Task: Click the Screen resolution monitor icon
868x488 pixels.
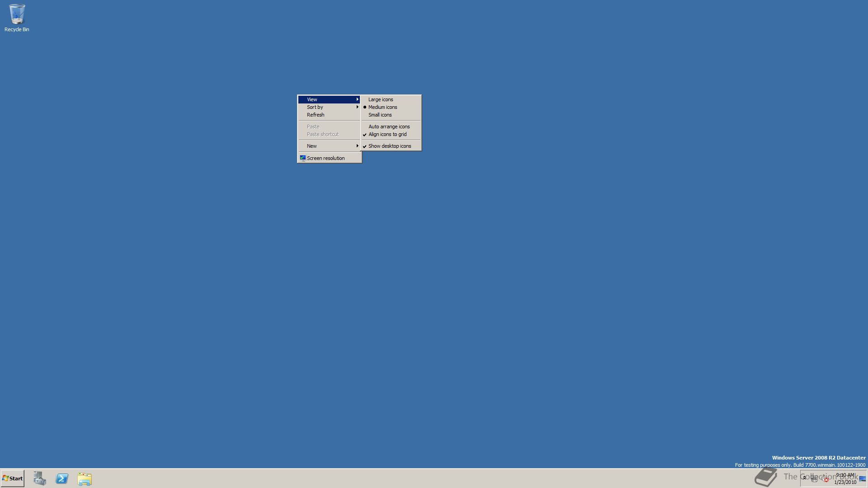Action: click(302, 158)
